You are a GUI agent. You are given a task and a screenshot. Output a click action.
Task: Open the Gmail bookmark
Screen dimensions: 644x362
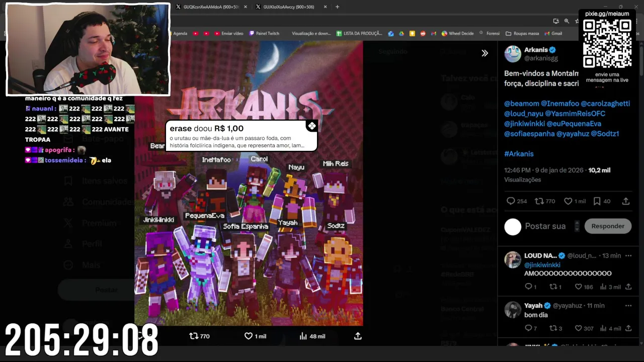tap(553, 34)
